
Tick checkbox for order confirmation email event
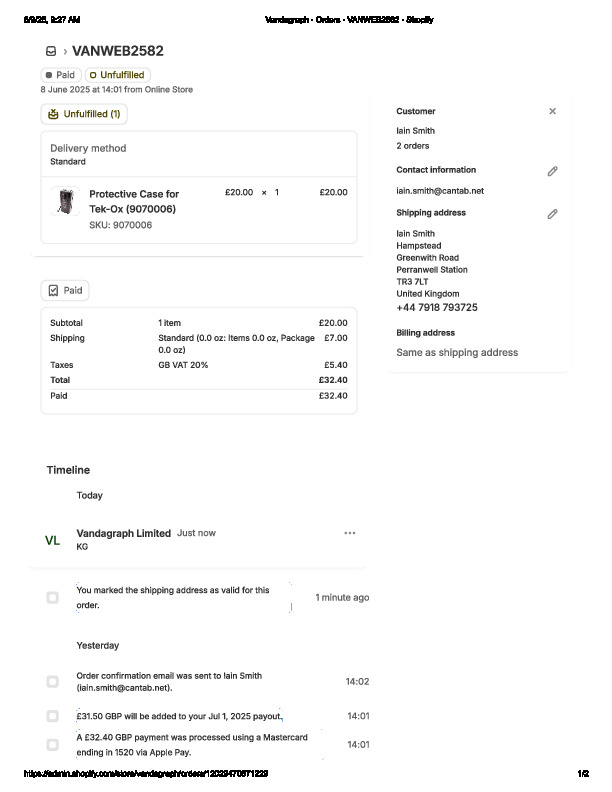tap(52, 682)
